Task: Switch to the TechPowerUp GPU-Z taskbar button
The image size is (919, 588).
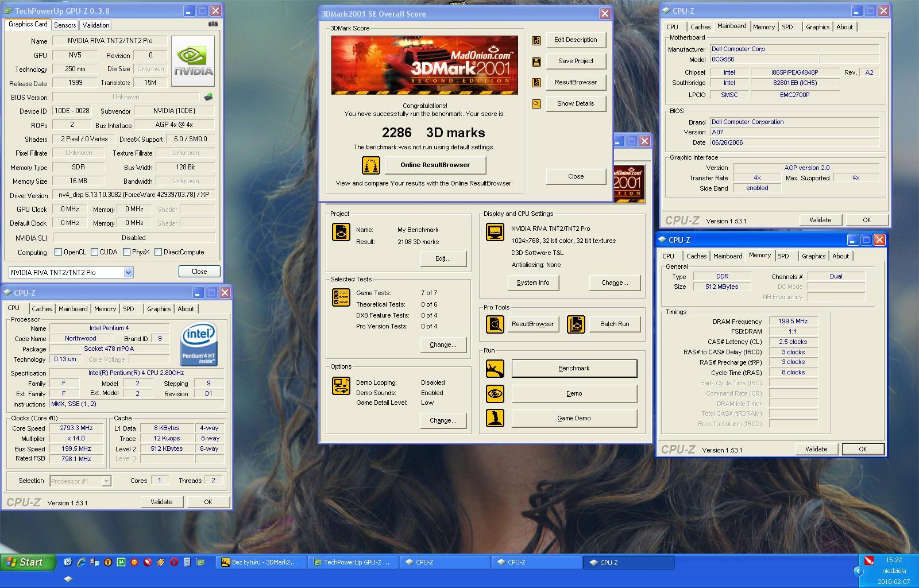Action: [x=353, y=563]
